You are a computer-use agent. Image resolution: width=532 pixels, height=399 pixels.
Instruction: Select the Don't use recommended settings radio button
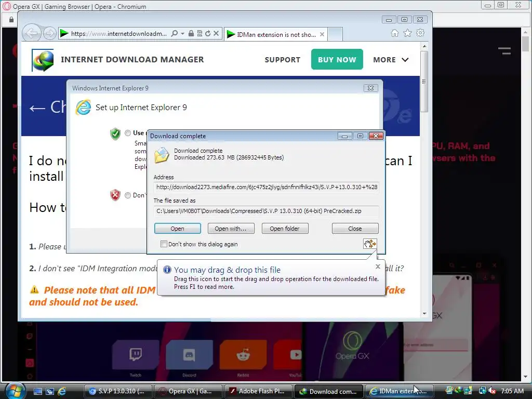(128, 195)
